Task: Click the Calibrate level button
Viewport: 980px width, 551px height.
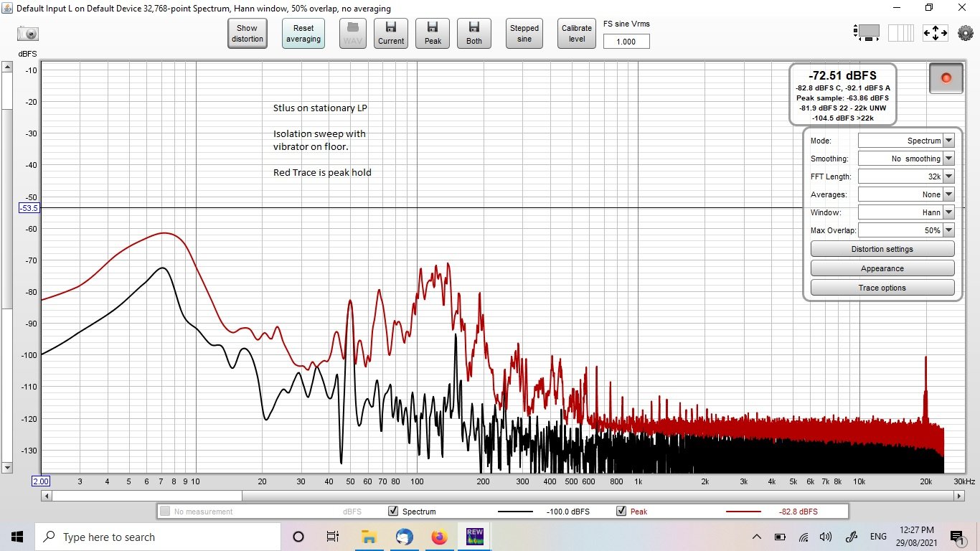Action: pos(577,34)
